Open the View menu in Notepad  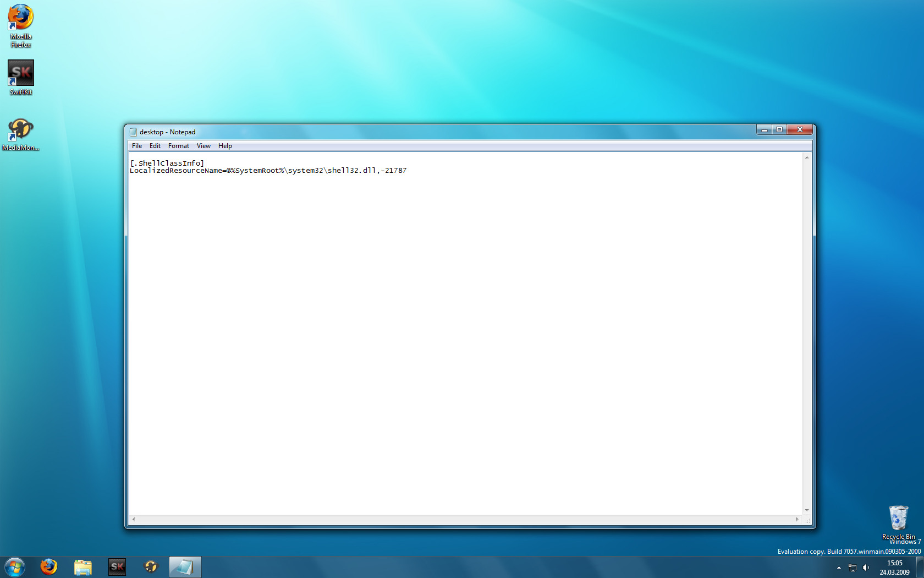point(204,146)
